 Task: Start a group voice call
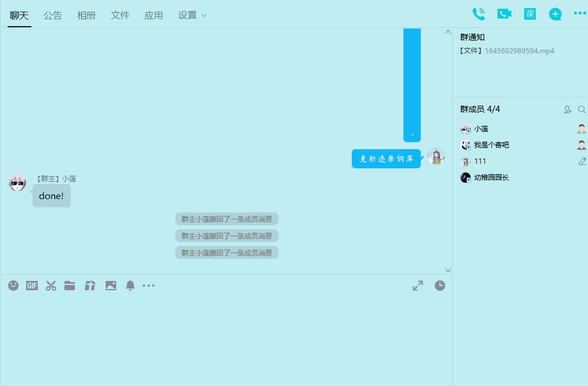[x=478, y=14]
